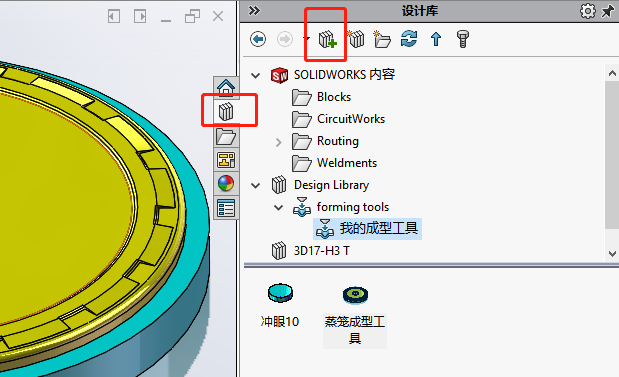Open SOLIDWORKS Resources home tab
Screen dimensions: 619x377
pyautogui.click(x=226, y=88)
